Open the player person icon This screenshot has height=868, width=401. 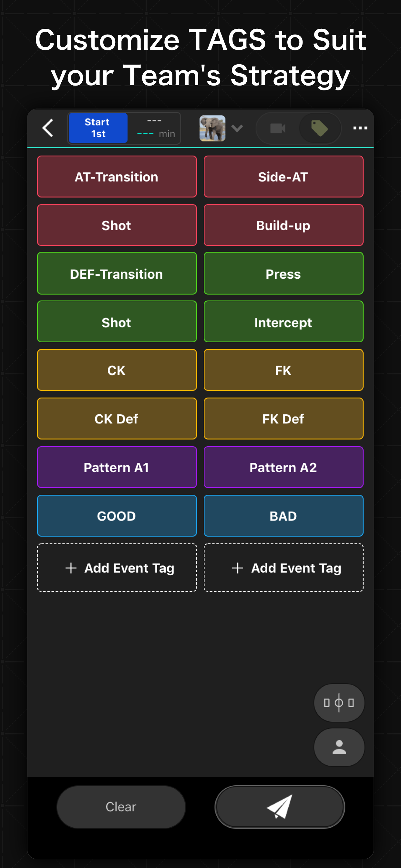[339, 747]
